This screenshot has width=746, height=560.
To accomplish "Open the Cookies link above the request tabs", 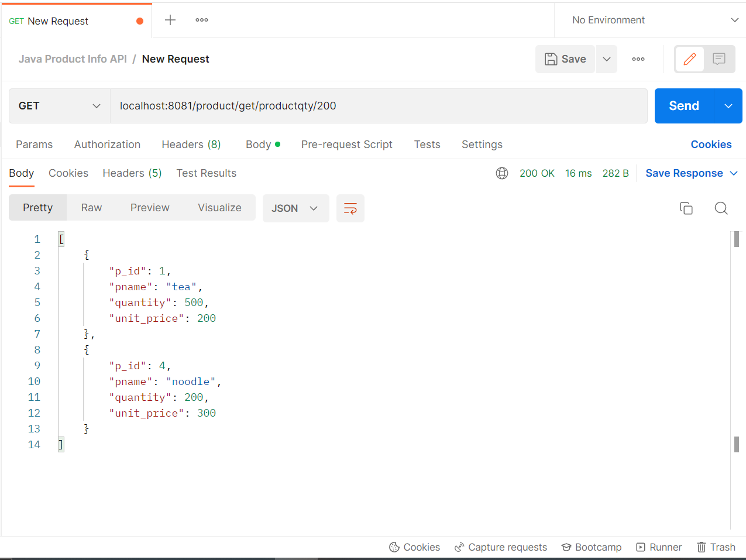I will click(711, 144).
